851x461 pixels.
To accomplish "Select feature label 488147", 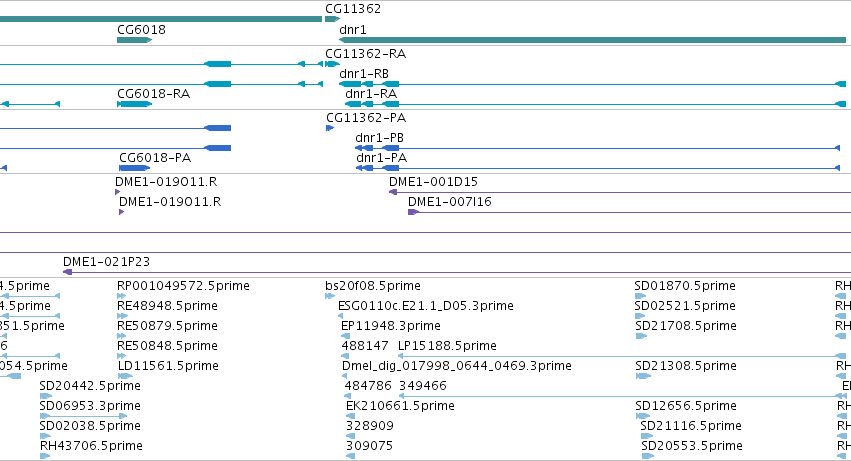I will (x=365, y=345).
